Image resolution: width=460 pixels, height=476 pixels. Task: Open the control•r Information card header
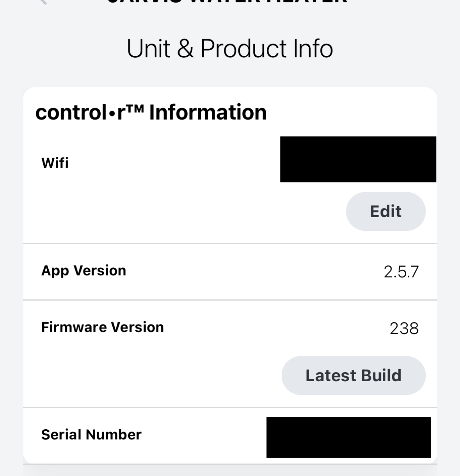pyautogui.click(x=151, y=112)
